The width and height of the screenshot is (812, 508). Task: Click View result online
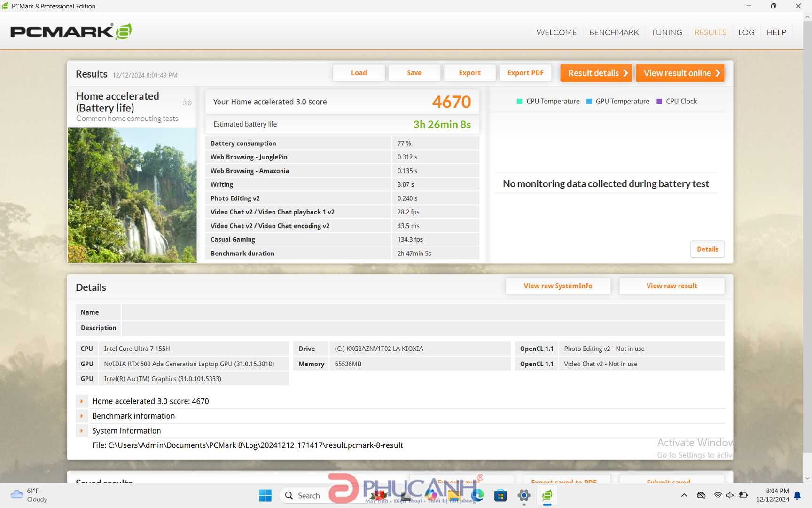click(x=680, y=73)
